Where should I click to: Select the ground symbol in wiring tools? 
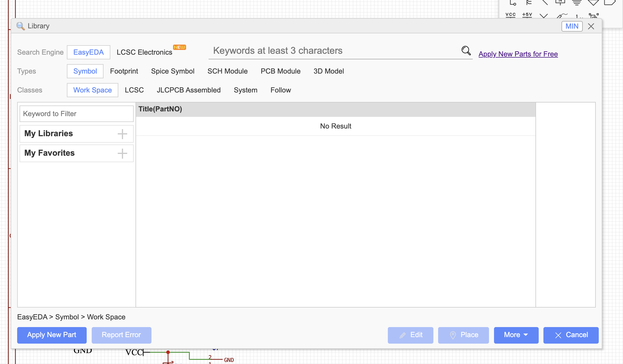577,3
